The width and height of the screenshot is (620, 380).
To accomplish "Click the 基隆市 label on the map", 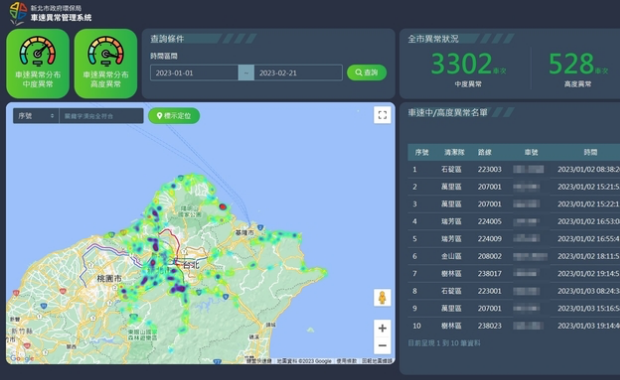I will tap(245, 233).
